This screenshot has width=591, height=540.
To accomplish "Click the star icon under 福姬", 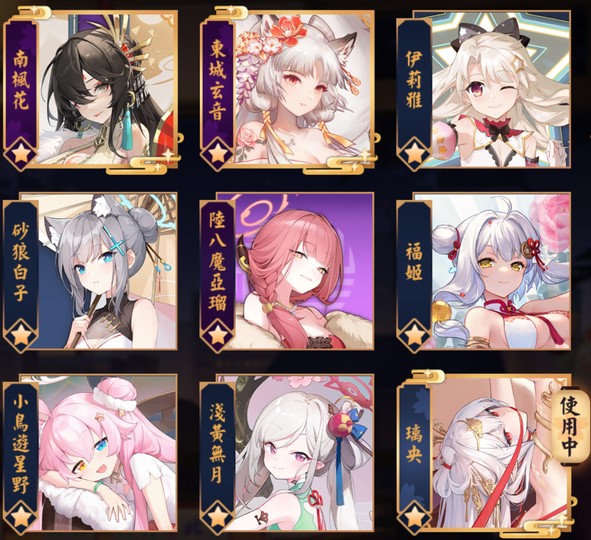I will pos(414,335).
